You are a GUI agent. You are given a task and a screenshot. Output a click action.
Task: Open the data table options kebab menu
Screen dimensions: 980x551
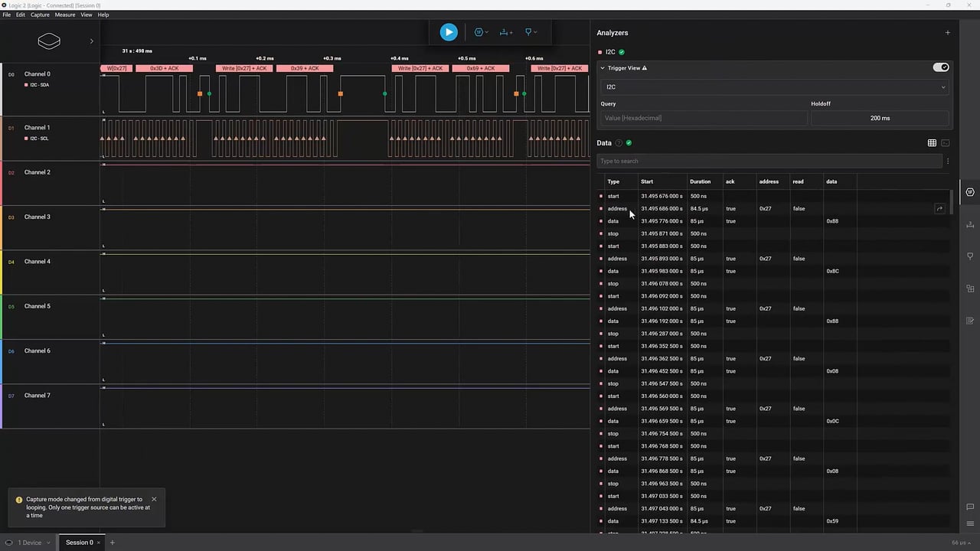pos(948,161)
